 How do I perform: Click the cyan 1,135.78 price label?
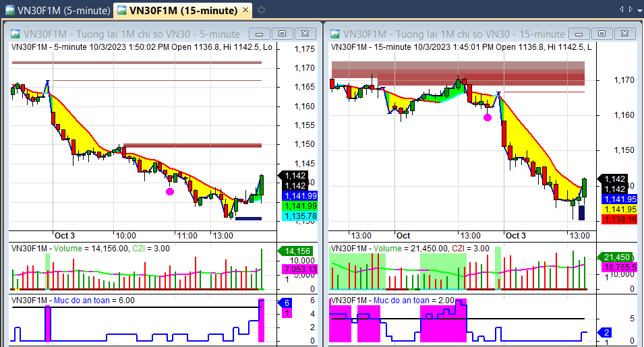click(x=299, y=216)
